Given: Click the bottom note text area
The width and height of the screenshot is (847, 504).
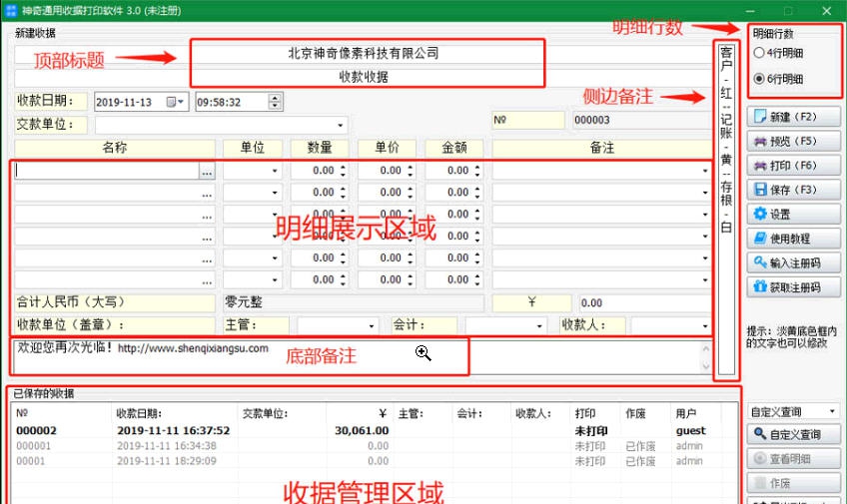Looking at the screenshot, I should pyautogui.click(x=357, y=356).
